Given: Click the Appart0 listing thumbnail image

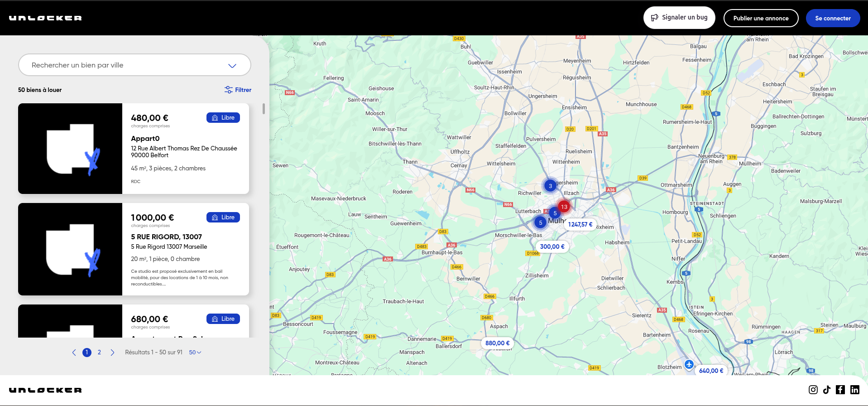Looking at the screenshot, I should [x=70, y=149].
